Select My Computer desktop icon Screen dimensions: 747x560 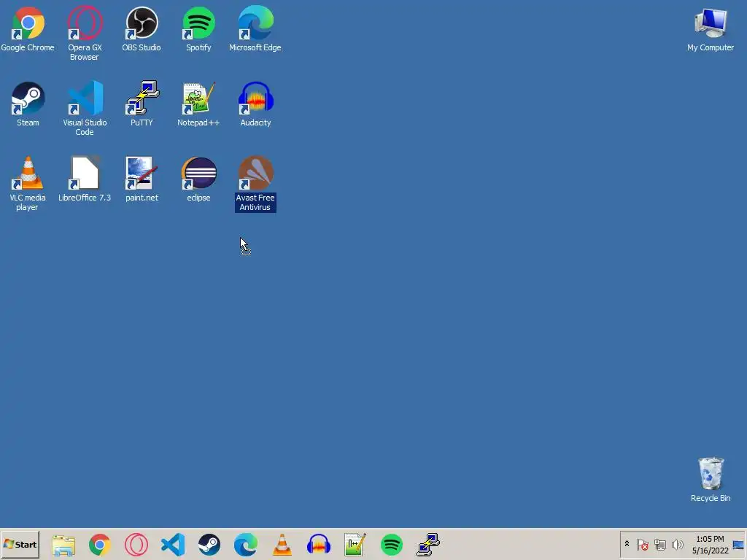[x=711, y=29]
